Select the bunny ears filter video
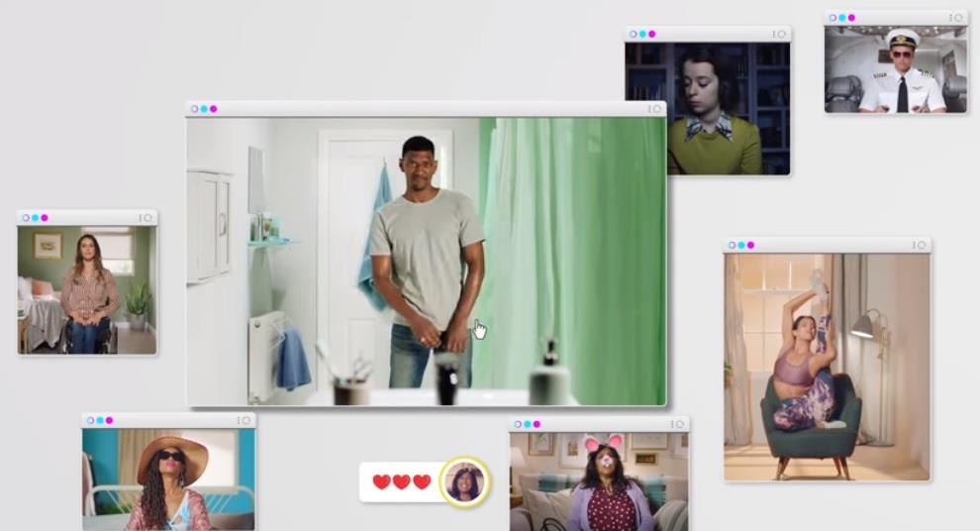Viewport: 980px width, 531px height. pyautogui.click(x=599, y=481)
